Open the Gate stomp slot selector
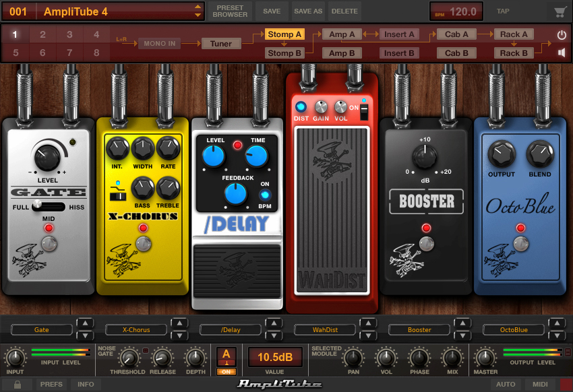573x392 pixels. pos(42,329)
